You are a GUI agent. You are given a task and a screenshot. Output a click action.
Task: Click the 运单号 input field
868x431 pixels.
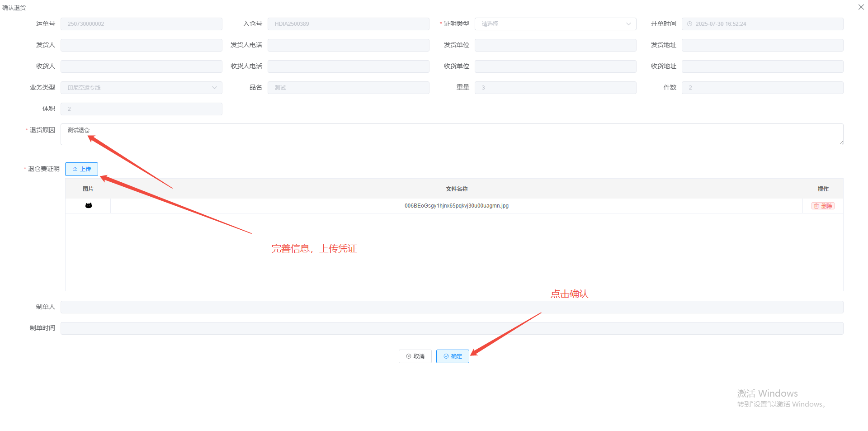[141, 24]
